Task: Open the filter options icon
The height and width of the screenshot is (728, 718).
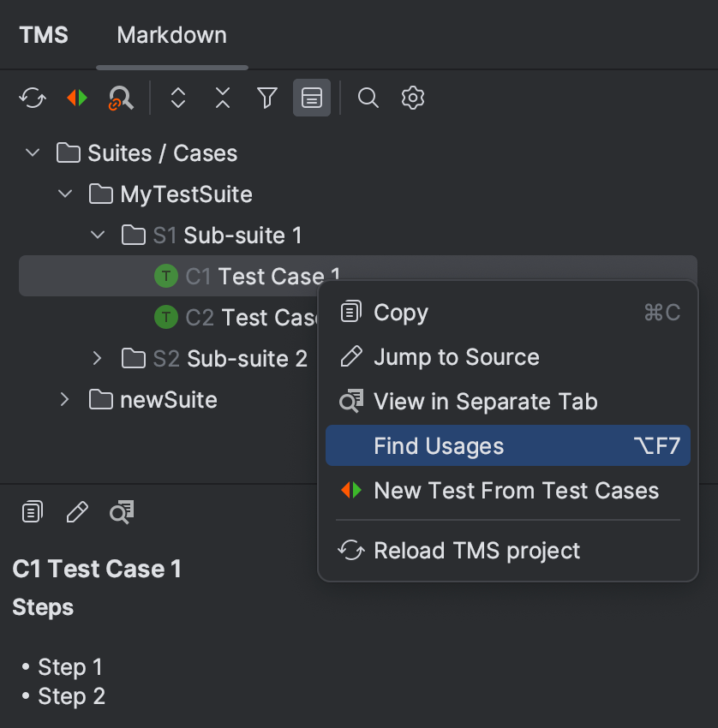Action: click(x=266, y=98)
